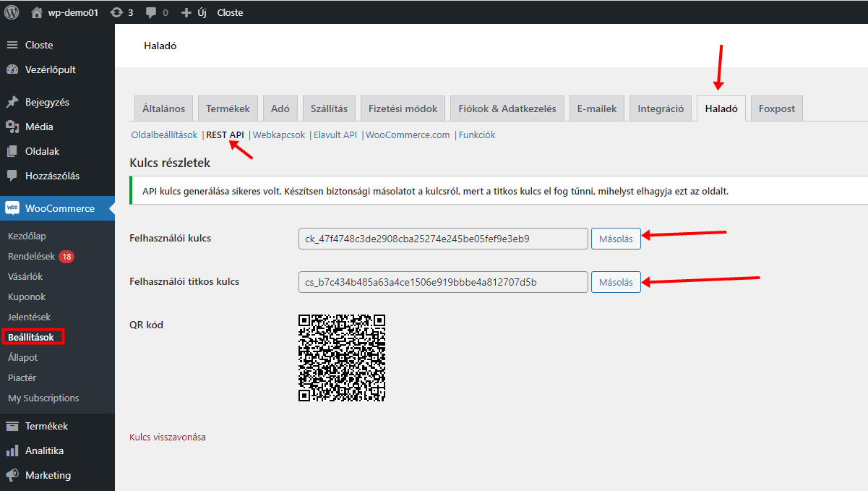
Task: Copy the Felhasználói kulcs with Másolás
Action: (616, 239)
